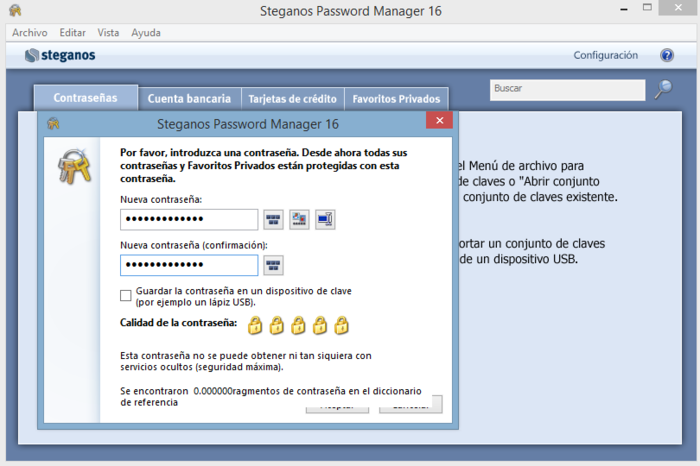The image size is (700, 466).
Task: Maximize the Steganos main window
Action: [647, 8]
